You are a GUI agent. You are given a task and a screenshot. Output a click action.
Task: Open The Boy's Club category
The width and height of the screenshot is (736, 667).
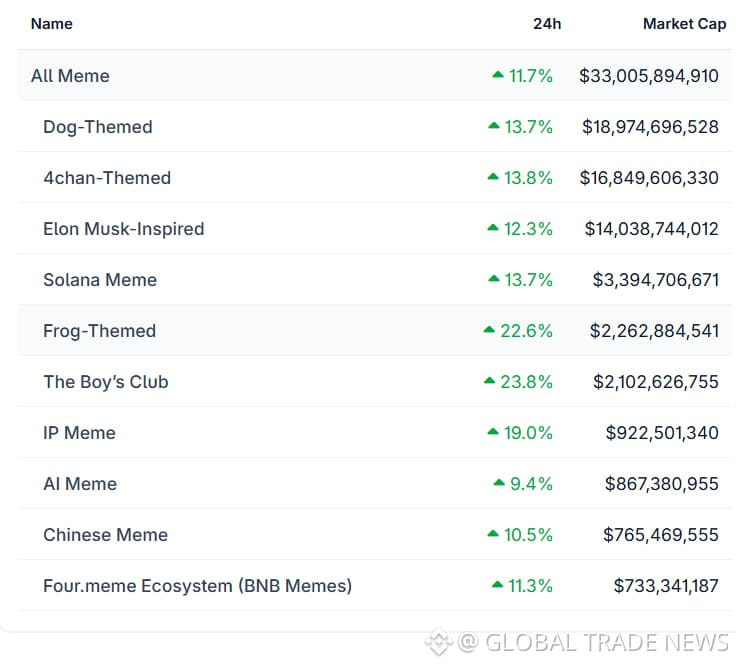106,382
